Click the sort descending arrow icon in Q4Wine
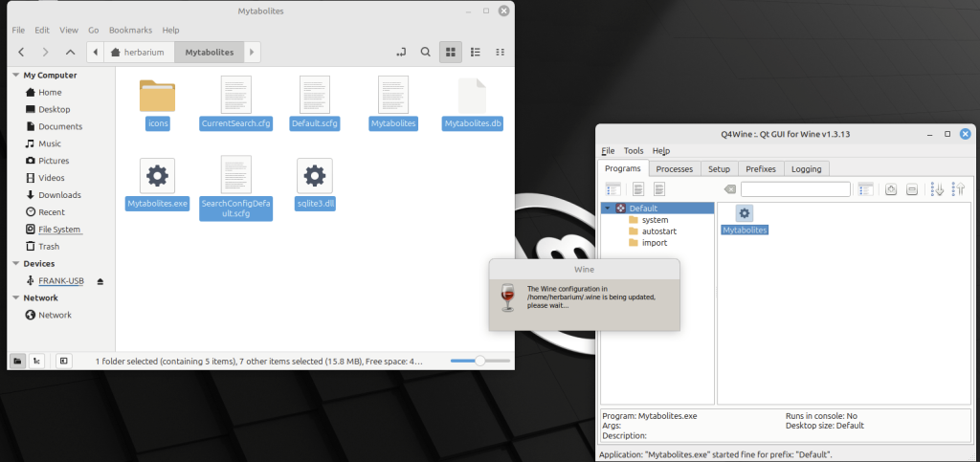Viewport: 980px width, 462px height. [937, 189]
